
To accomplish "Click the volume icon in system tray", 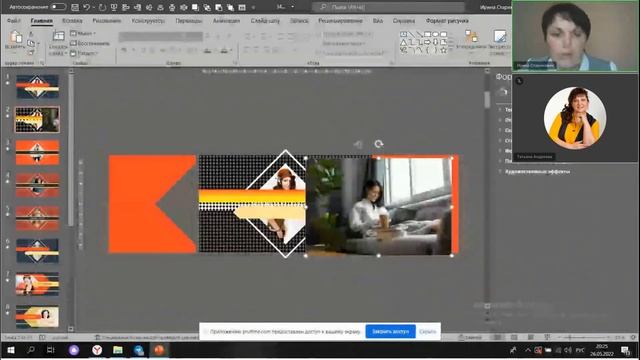I will coord(568,350).
